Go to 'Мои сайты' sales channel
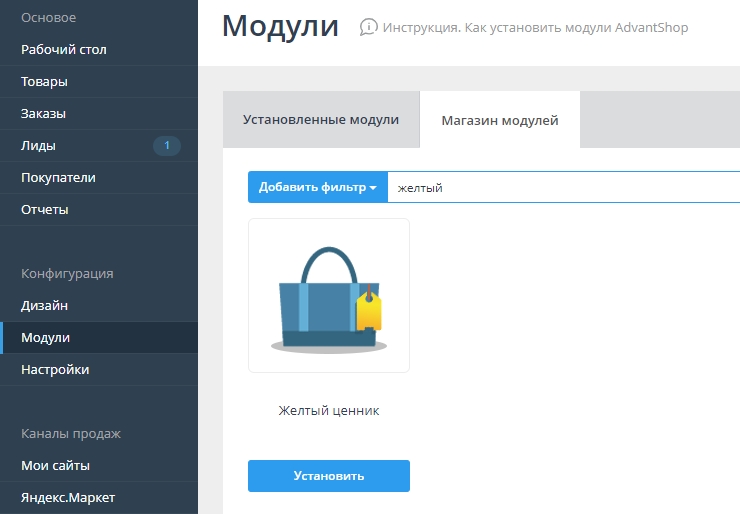 [55, 466]
